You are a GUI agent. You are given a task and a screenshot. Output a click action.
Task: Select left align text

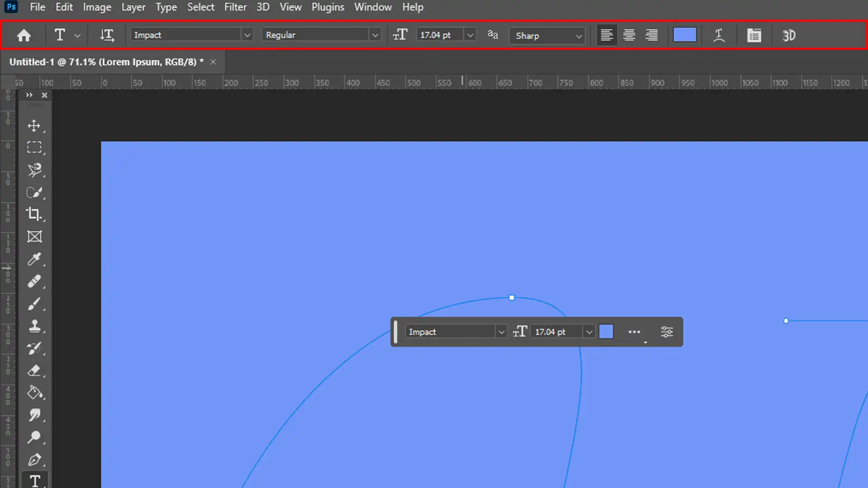tap(607, 35)
